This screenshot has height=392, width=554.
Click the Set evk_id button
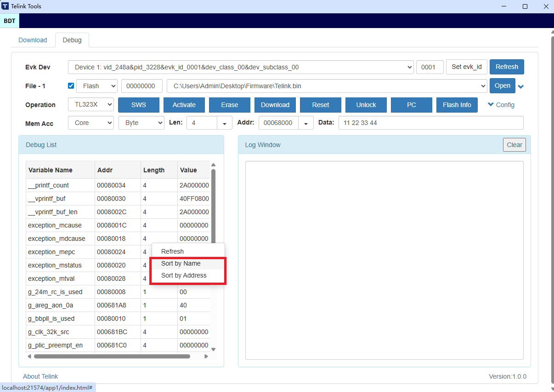(x=466, y=67)
